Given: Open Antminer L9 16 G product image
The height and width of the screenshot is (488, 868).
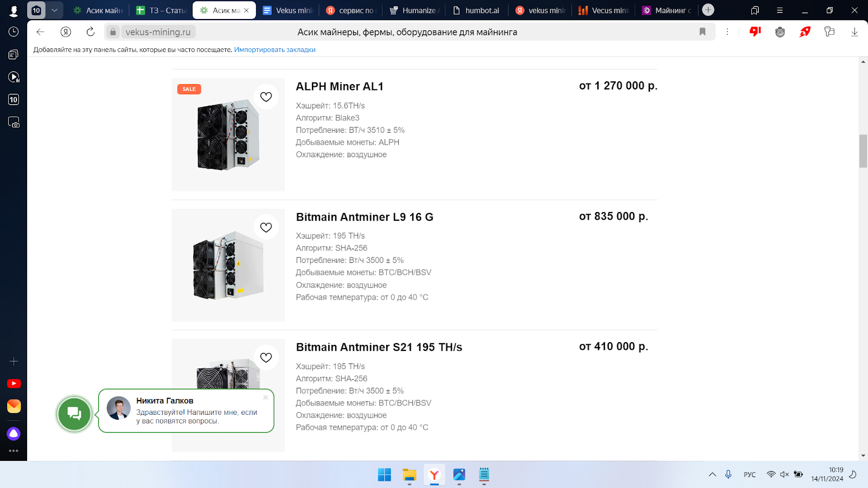Looking at the screenshot, I should point(228,265).
